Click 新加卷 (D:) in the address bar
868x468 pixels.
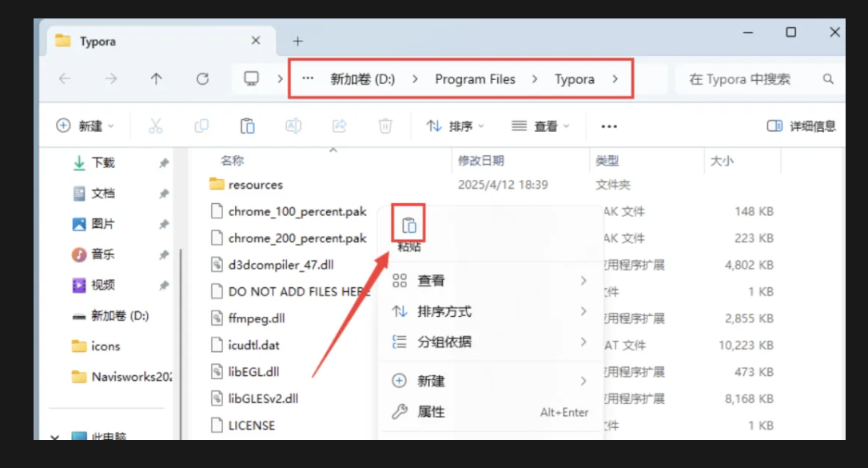pyautogui.click(x=363, y=79)
